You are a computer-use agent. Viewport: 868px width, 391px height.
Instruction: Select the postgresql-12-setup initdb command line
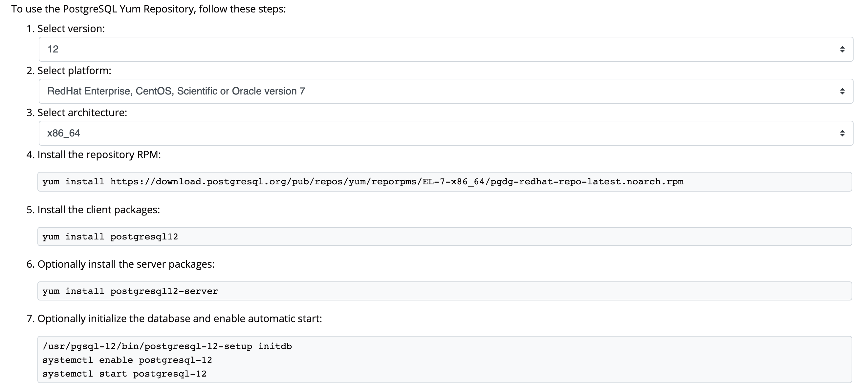click(167, 345)
